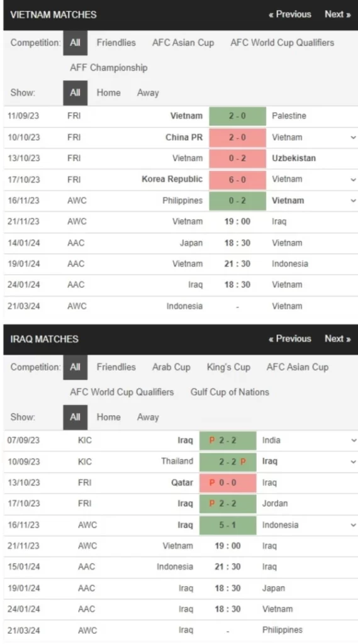
Task: Expand the Thailand vs Iraq match chevron
Action: (x=354, y=462)
